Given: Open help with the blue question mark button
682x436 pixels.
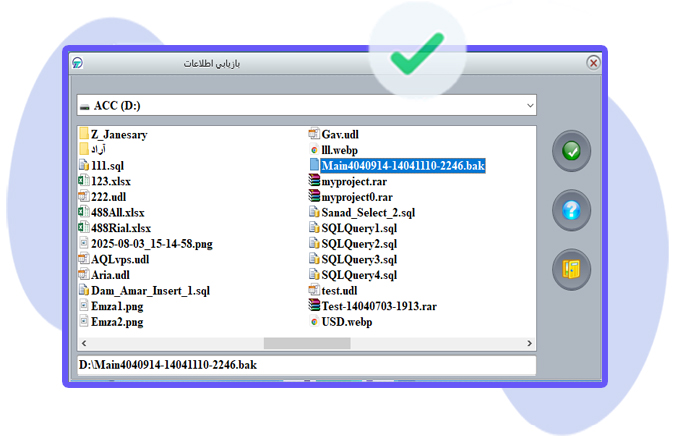Looking at the screenshot, I should (571, 210).
